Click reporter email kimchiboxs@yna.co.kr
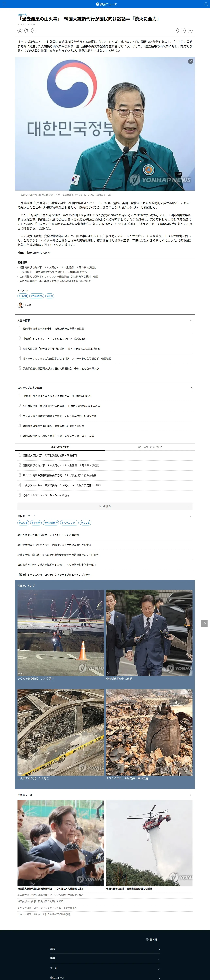 34,253
